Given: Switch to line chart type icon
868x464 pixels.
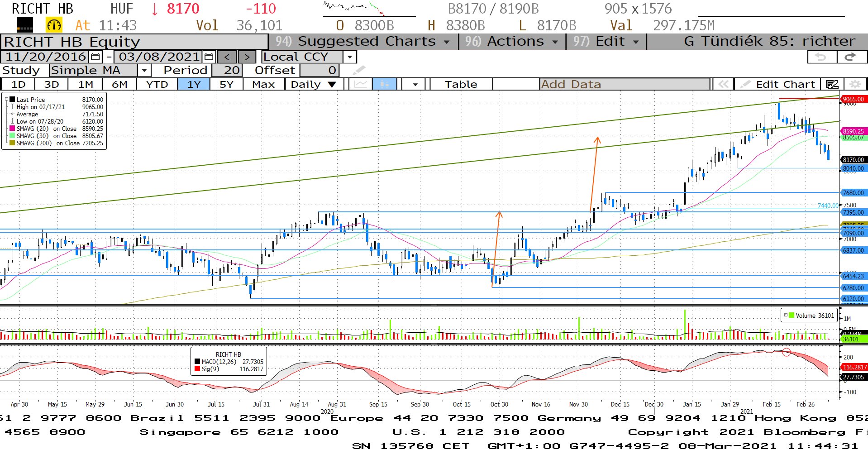Looking at the screenshot, I should click(x=361, y=84).
